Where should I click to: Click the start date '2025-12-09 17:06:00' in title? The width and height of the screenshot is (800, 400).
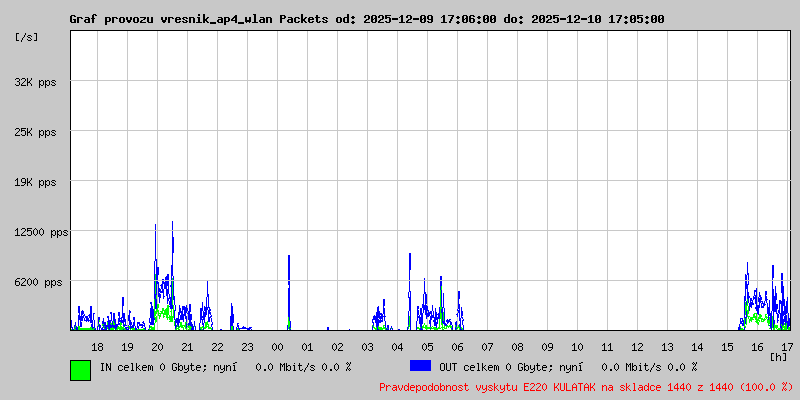click(x=430, y=19)
